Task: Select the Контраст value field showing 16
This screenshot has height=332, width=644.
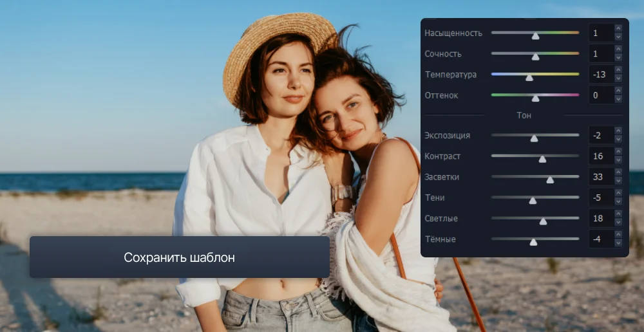Action: tap(600, 156)
